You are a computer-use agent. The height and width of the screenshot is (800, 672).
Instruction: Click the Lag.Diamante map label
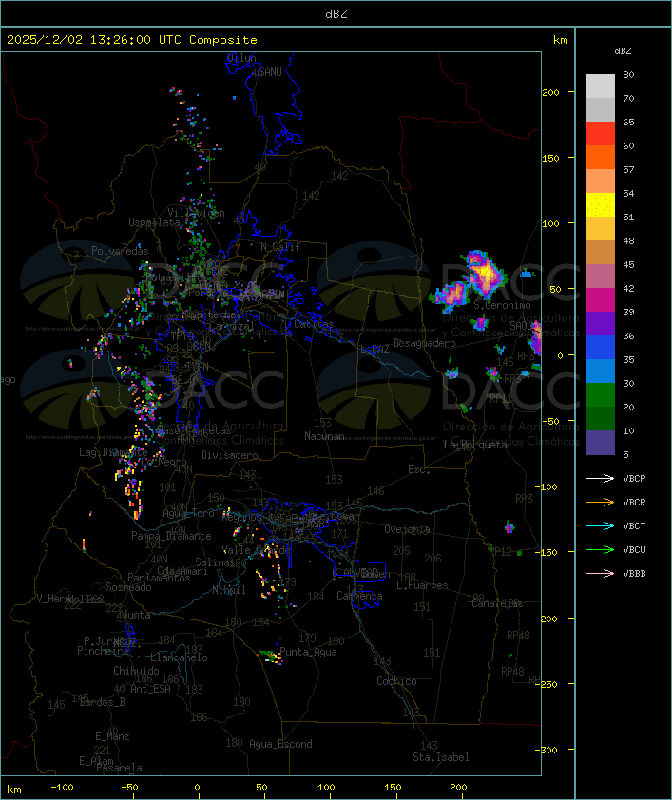coord(113,452)
